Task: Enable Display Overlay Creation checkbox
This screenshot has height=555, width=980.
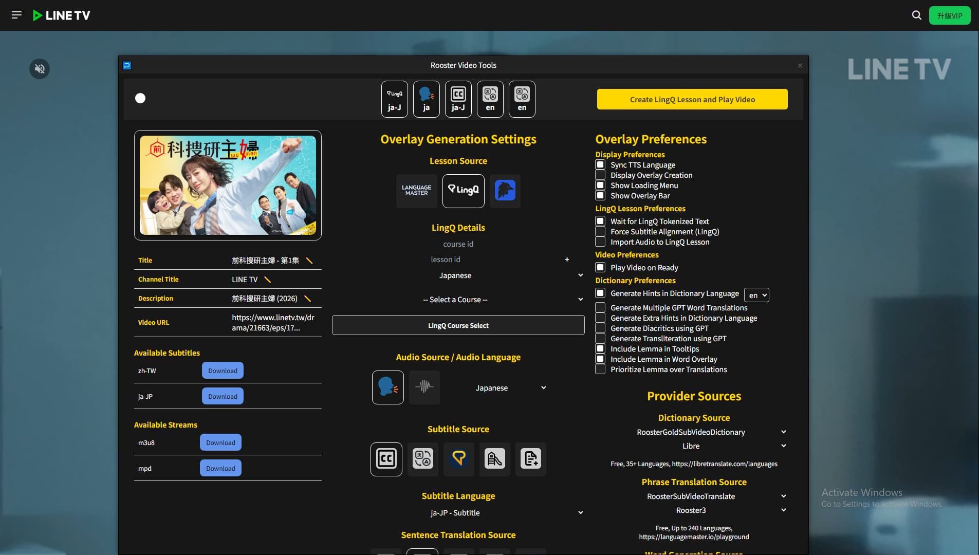Action: [x=600, y=175]
